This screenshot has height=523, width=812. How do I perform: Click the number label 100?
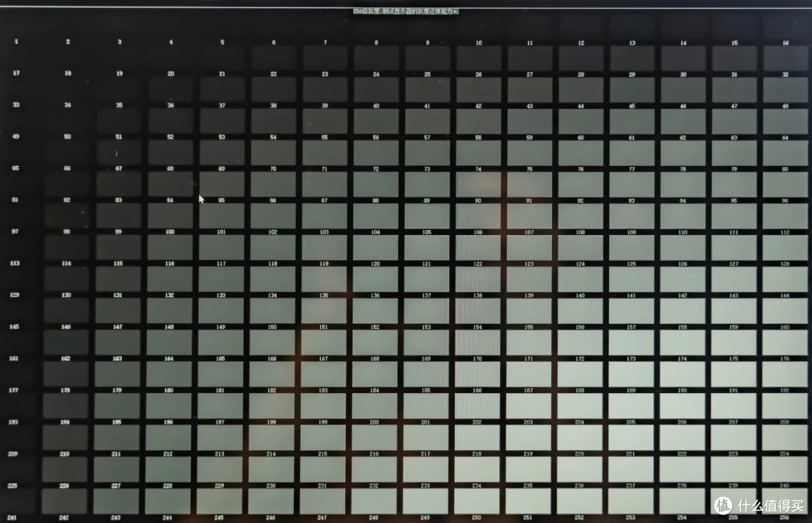170,232
